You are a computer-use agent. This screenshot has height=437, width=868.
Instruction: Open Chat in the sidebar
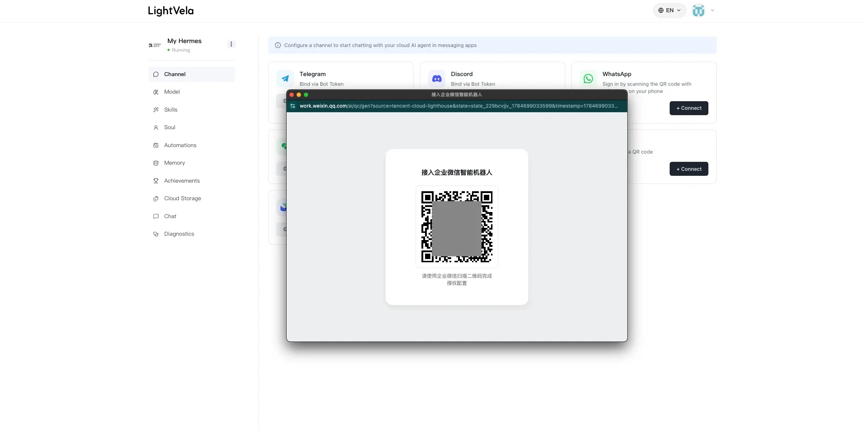click(192, 216)
